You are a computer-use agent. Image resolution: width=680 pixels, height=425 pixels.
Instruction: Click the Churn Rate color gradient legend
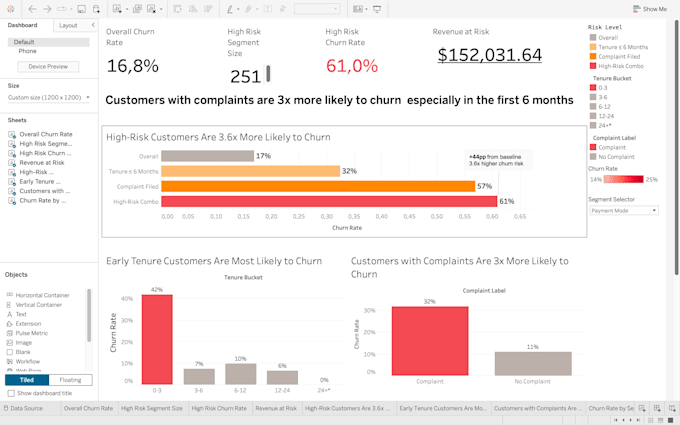coord(623,180)
